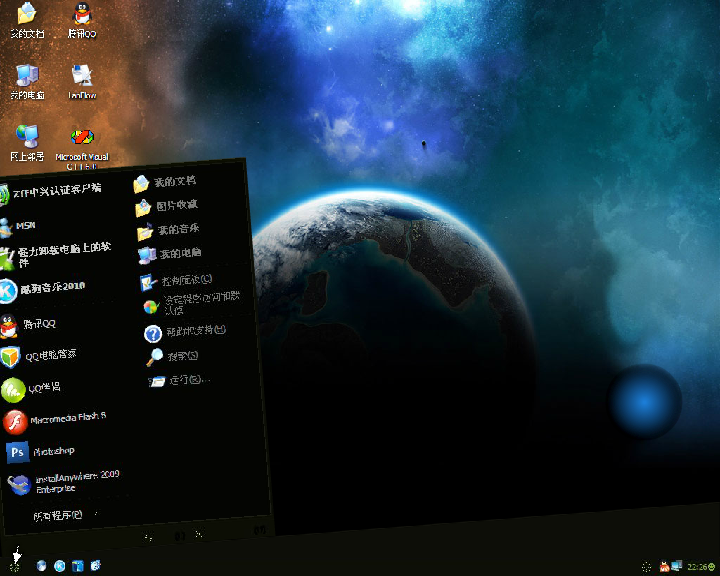The image size is (720, 576).
Task: Launch ZTE中兴认证客户端 from the start menu
Action: point(51,191)
